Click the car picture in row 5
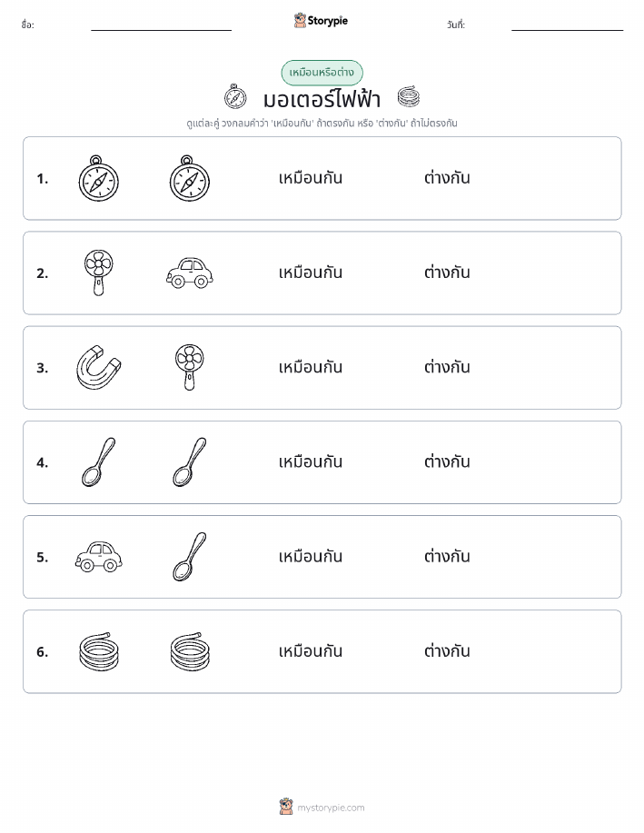 (x=99, y=556)
